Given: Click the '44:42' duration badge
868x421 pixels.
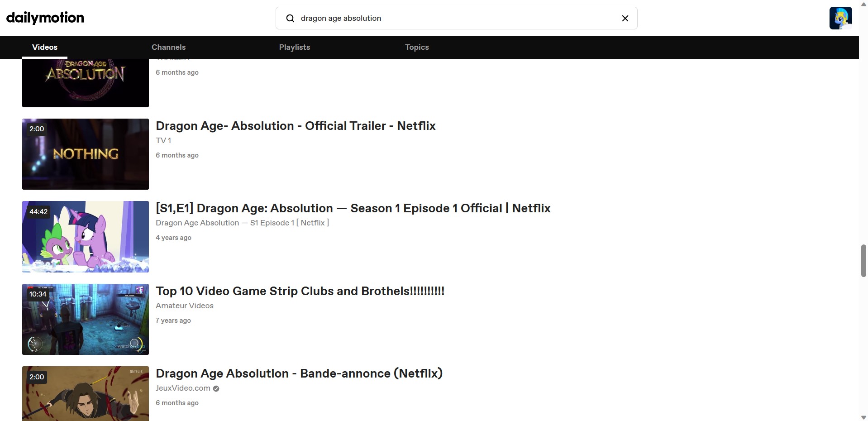Looking at the screenshot, I should (38, 211).
